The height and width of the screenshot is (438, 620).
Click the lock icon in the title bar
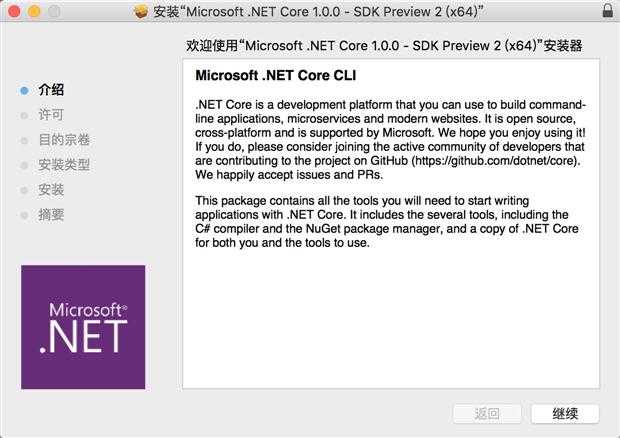tap(608, 11)
